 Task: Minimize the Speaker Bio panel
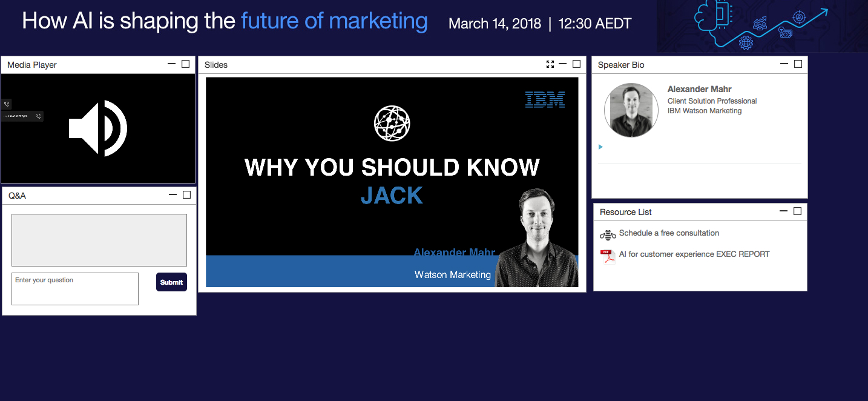pyautogui.click(x=784, y=64)
